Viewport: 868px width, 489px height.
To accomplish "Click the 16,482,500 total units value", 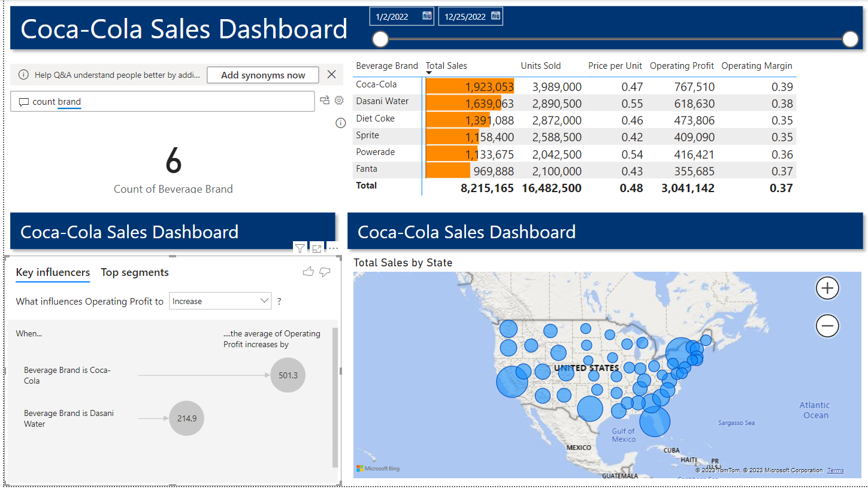I will tap(552, 188).
